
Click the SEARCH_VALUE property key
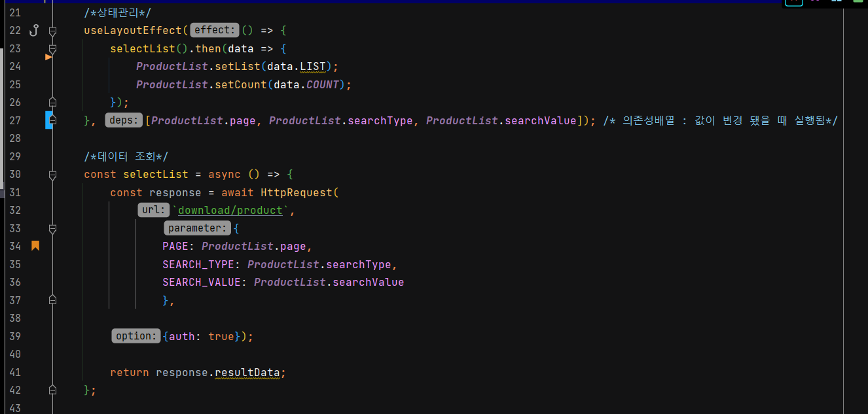202,282
